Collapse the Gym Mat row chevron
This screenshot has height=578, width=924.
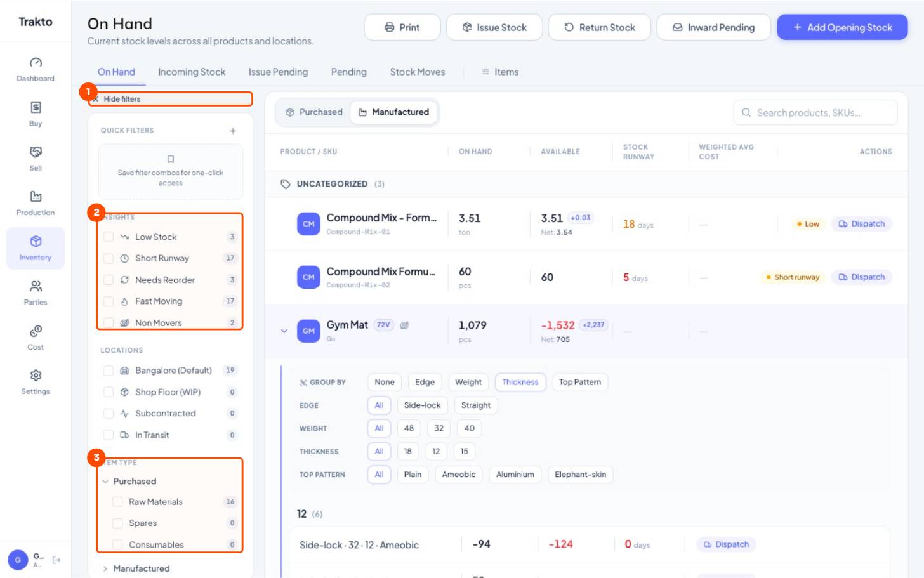[x=284, y=331]
